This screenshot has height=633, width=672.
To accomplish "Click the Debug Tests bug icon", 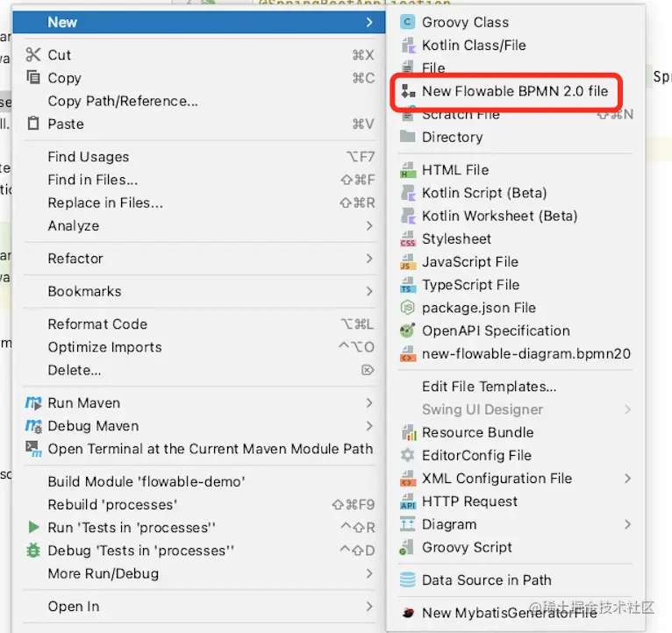I will 33,551.
